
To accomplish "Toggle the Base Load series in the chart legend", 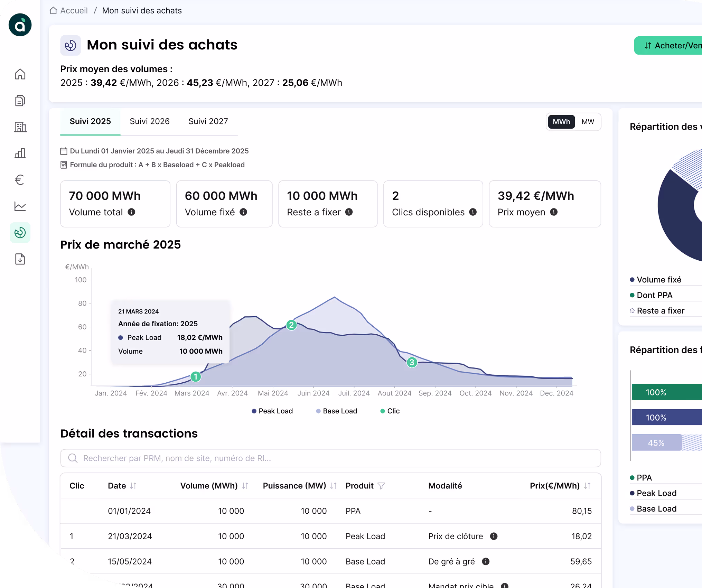I will pos(336,411).
